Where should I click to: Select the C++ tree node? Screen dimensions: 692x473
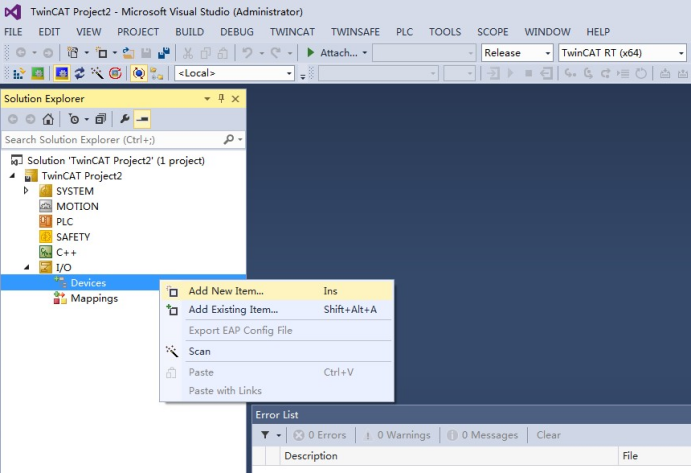pos(66,252)
